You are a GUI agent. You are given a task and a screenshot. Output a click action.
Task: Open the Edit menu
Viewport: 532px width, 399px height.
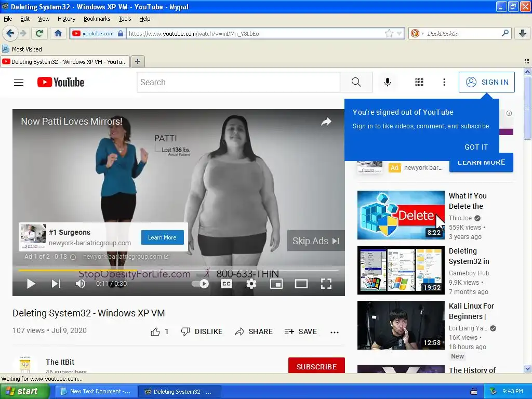click(25, 19)
